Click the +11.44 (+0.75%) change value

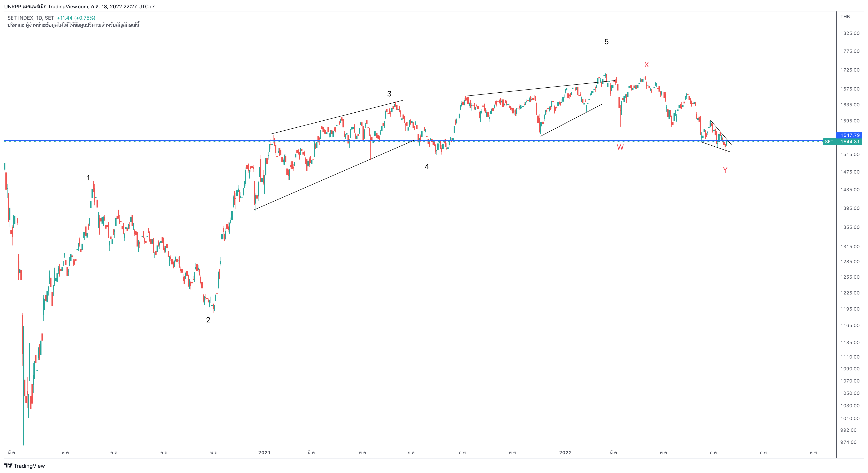point(76,18)
